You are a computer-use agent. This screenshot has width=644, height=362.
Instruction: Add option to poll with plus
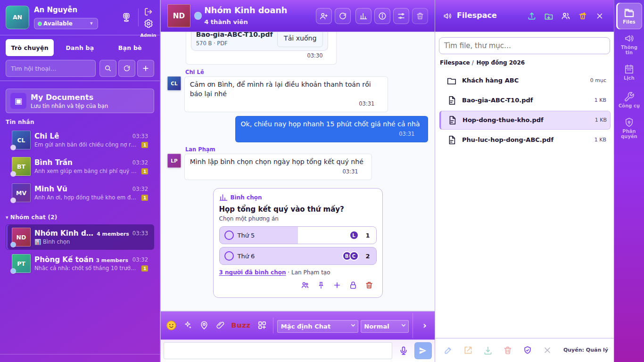337,285
